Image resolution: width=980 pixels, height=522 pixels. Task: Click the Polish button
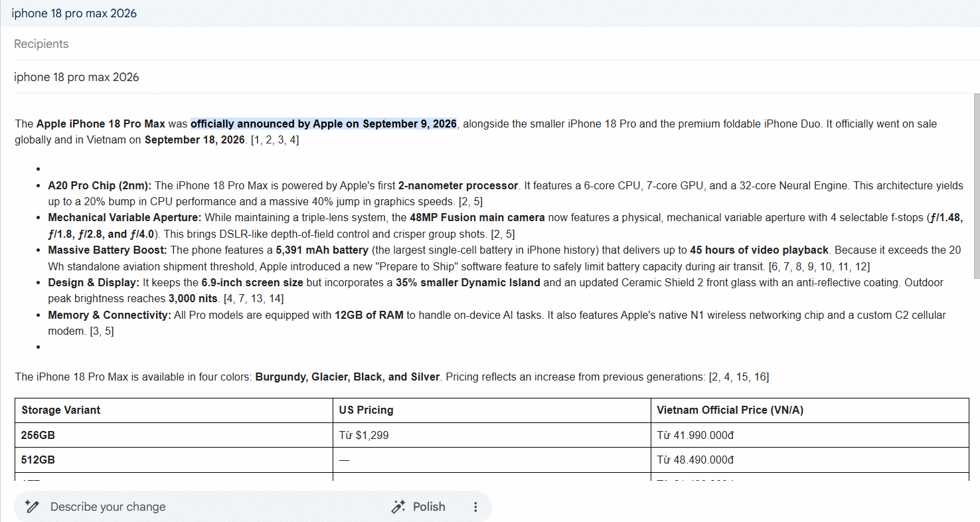(x=418, y=507)
